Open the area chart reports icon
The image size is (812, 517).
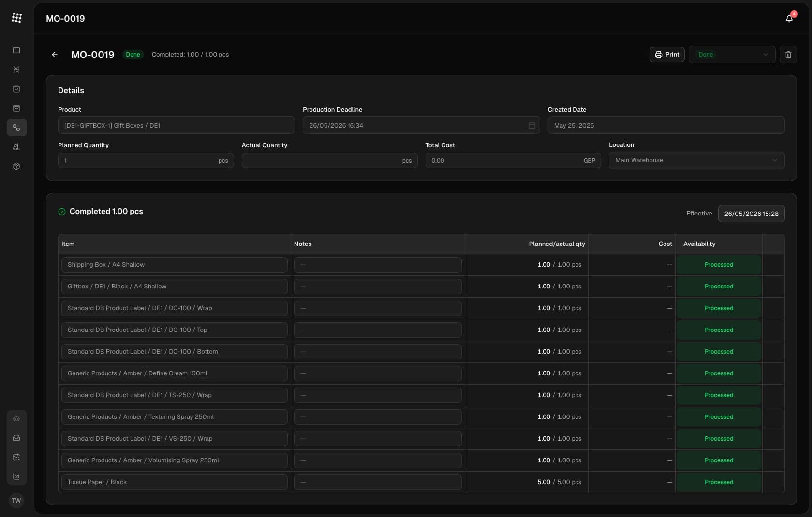16,476
